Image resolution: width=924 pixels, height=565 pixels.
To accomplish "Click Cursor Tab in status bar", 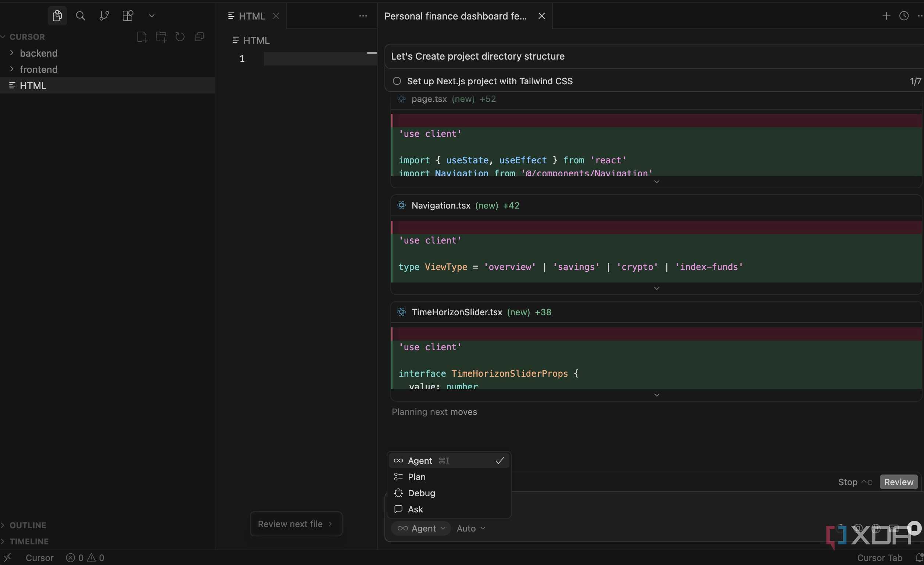I will pos(880,558).
